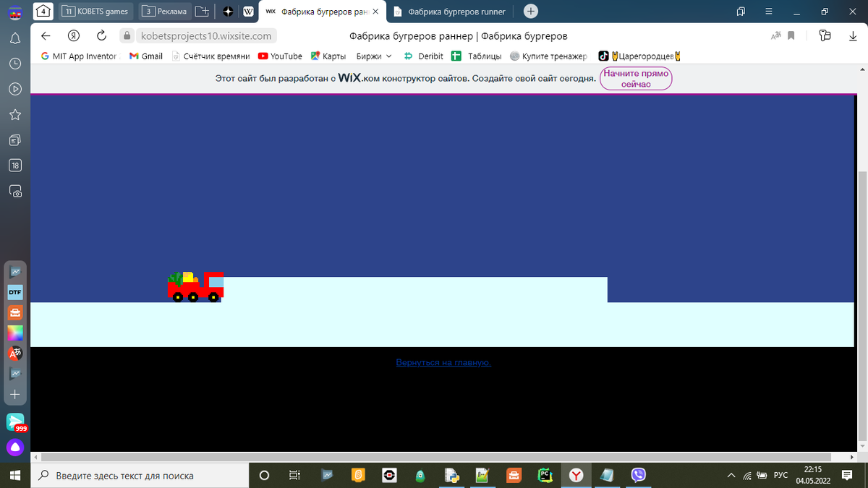This screenshot has height=488, width=868.
Task: Open favorites star in sidebar
Action: coord(15,114)
